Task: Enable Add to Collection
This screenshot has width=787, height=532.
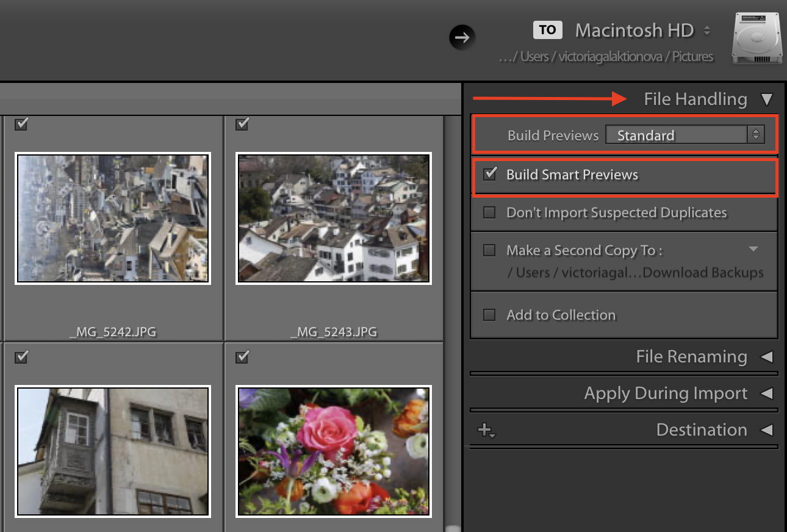Action: 490,315
